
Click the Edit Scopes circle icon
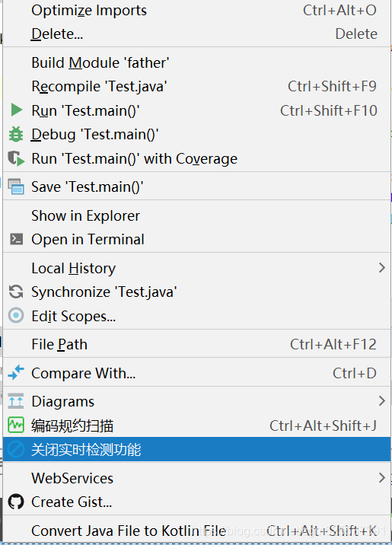[x=16, y=316]
